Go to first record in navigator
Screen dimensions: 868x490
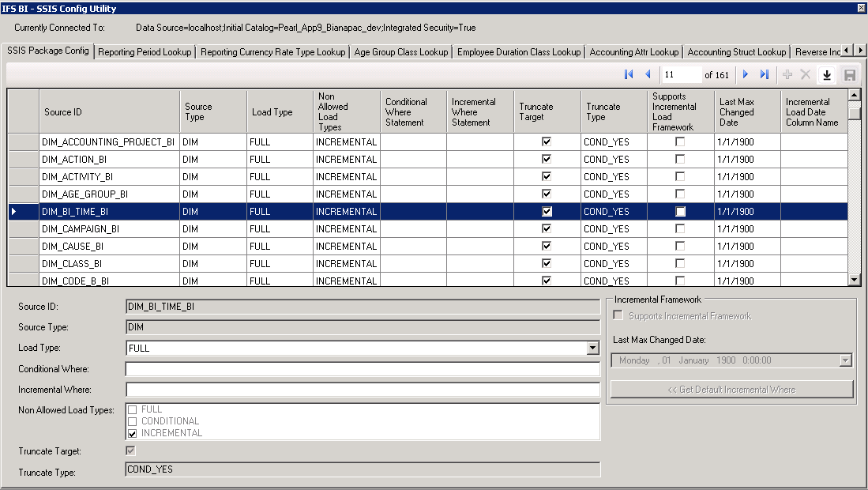tap(629, 74)
